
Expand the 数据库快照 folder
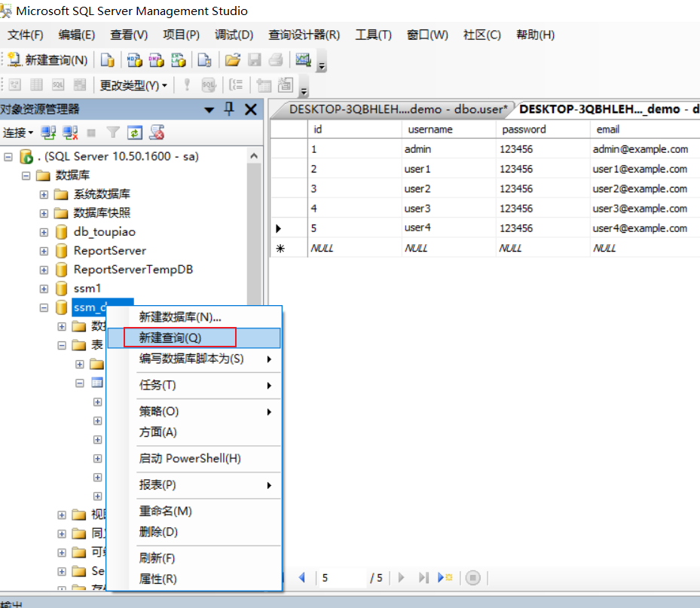[44, 213]
